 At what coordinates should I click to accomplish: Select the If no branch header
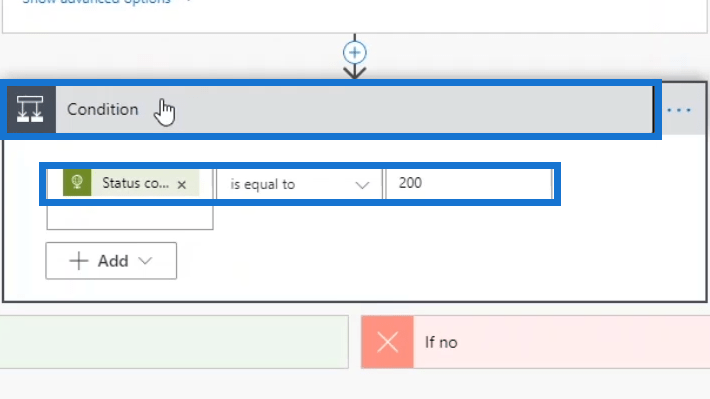point(536,342)
